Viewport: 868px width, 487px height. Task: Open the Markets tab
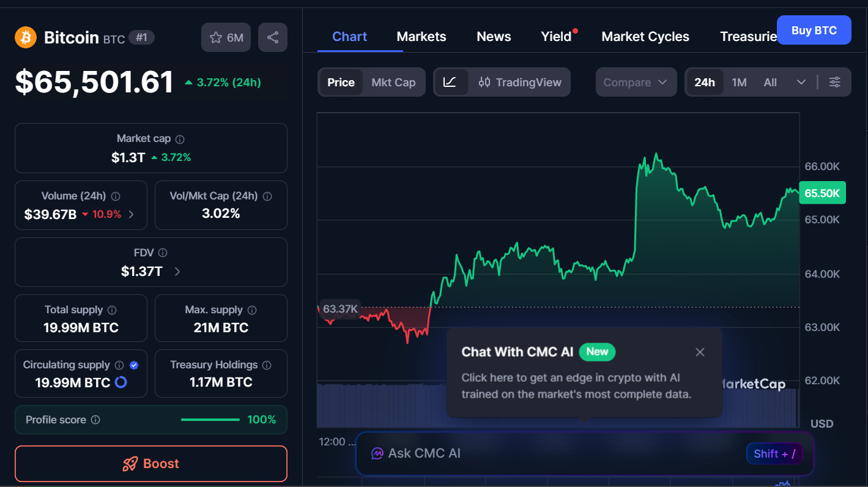pyautogui.click(x=421, y=37)
